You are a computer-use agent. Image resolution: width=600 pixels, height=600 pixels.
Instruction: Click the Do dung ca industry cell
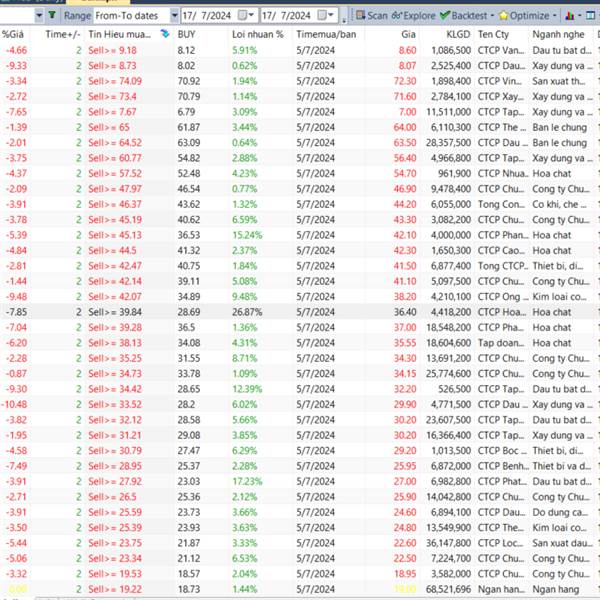pyautogui.click(x=559, y=512)
